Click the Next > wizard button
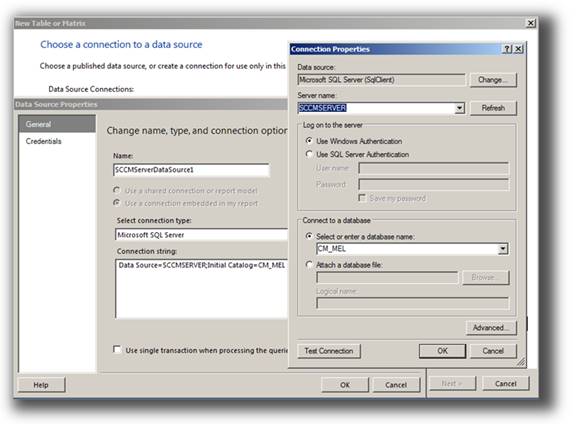This screenshot has height=424, width=583. (452, 383)
